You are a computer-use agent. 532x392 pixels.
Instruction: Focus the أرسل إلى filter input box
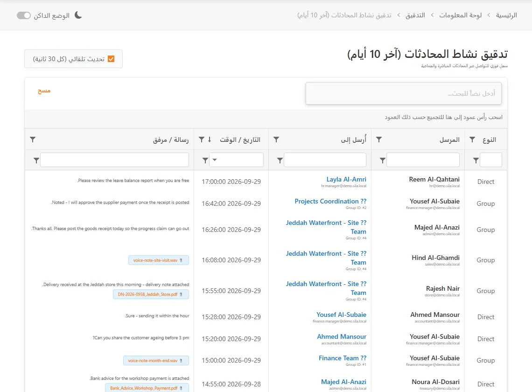pos(325,160)
